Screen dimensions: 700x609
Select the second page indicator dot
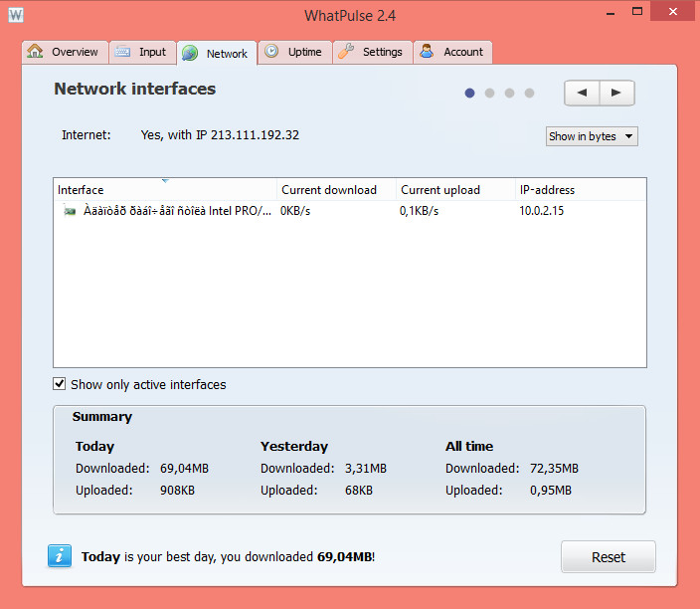(x=490, y=93)
